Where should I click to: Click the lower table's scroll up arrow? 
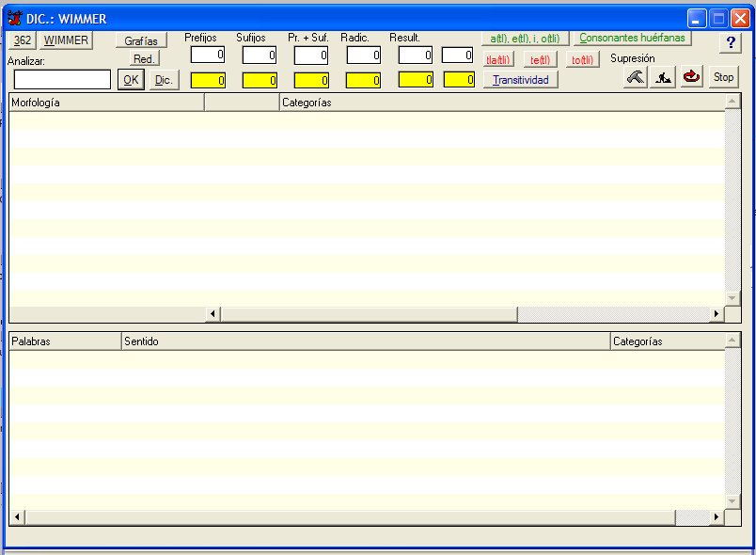point(732,340)
